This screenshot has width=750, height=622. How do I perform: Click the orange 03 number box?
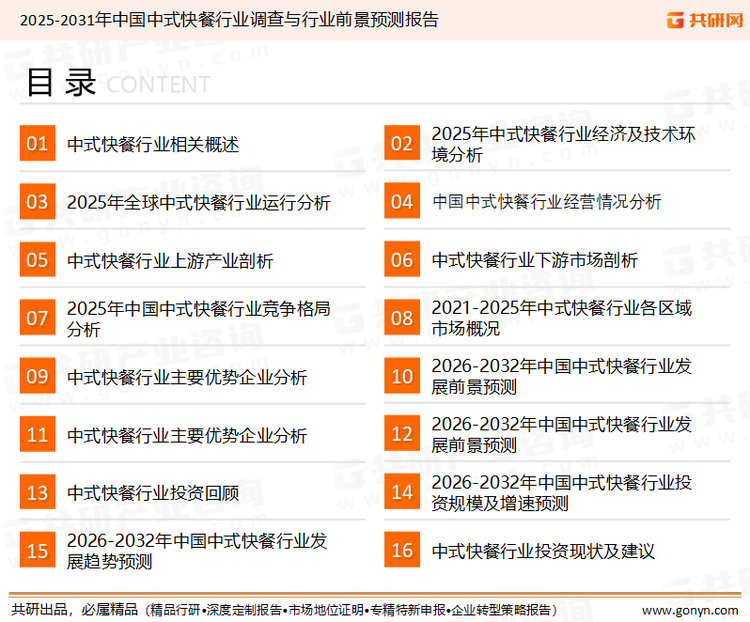(37, 201)
